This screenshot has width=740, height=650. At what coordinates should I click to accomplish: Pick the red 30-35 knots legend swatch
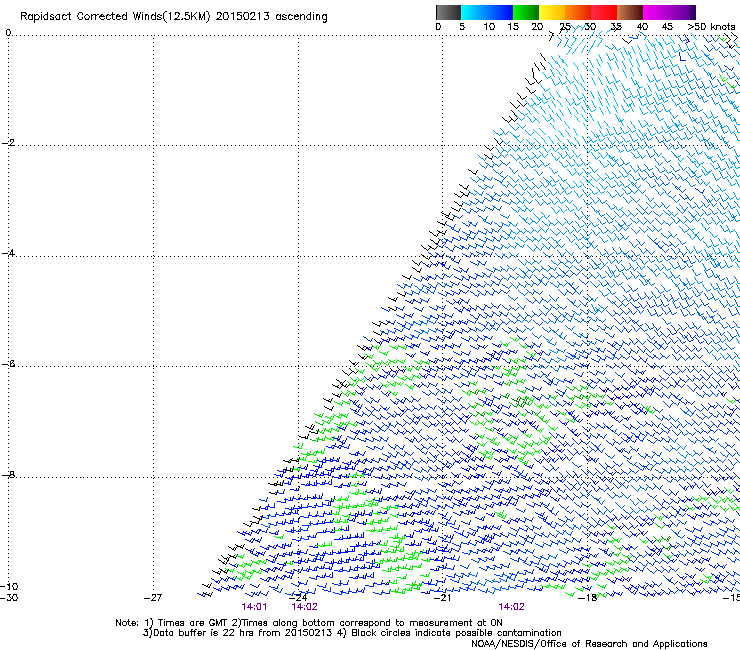tap(604, 12)
